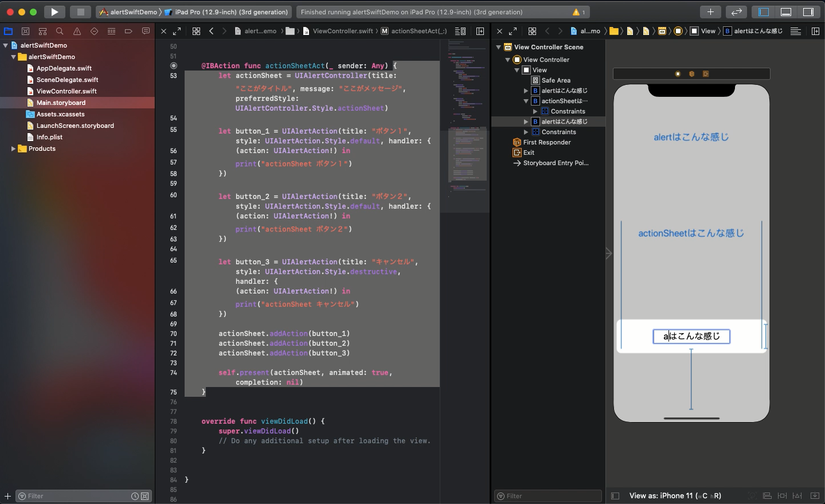Open the Align constraints menu
Image resolution: width=825 pixels, height=504 pixels.
coord(767,496)
